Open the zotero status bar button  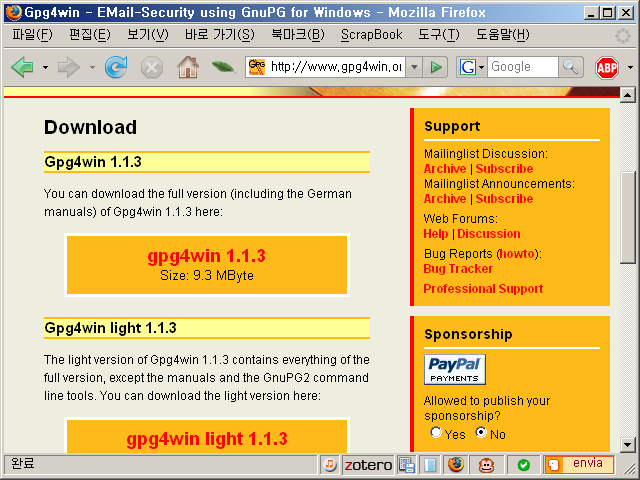click(x=368, y=465)
